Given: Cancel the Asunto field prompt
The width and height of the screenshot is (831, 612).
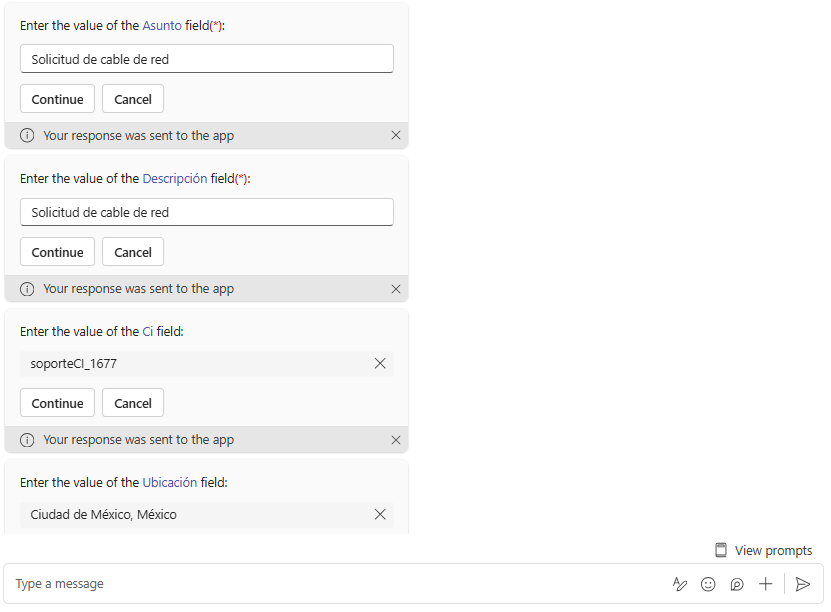Looking at the screenshot, I should click(x=133, y=99).
